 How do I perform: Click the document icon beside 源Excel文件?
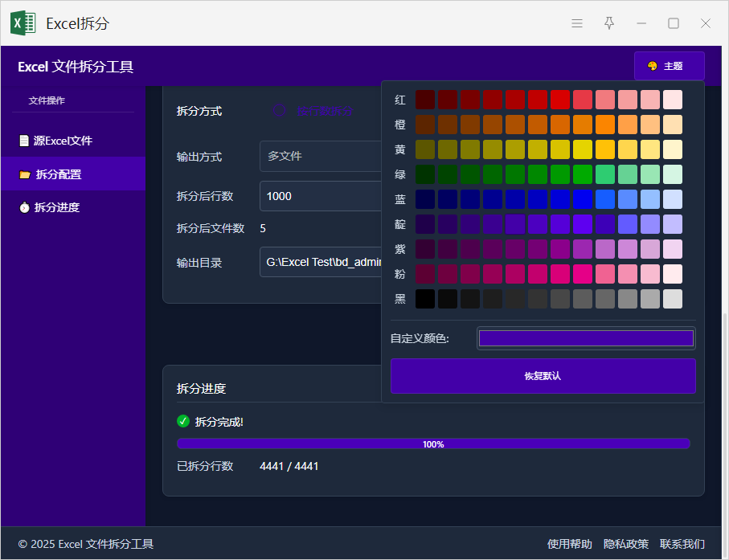24,141
